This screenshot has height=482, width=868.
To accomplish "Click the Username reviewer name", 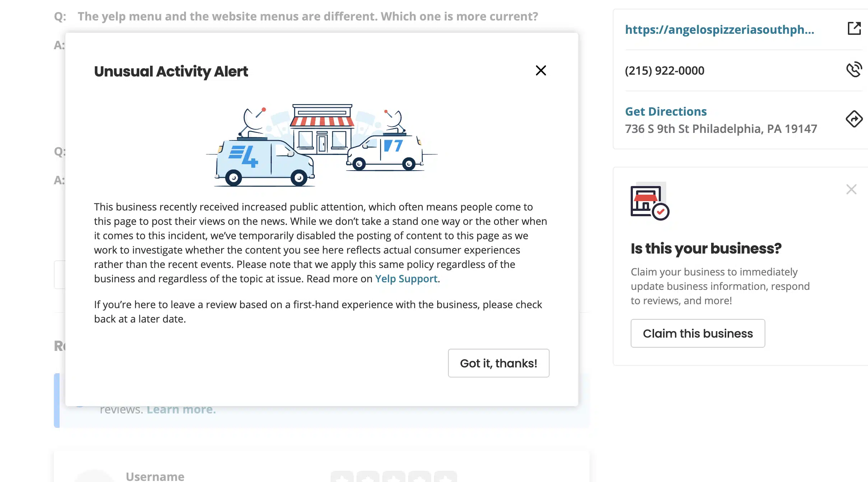I will tap(155, 476).
